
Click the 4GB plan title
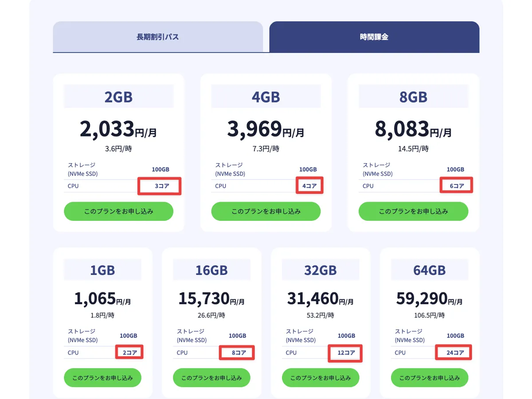266,97
